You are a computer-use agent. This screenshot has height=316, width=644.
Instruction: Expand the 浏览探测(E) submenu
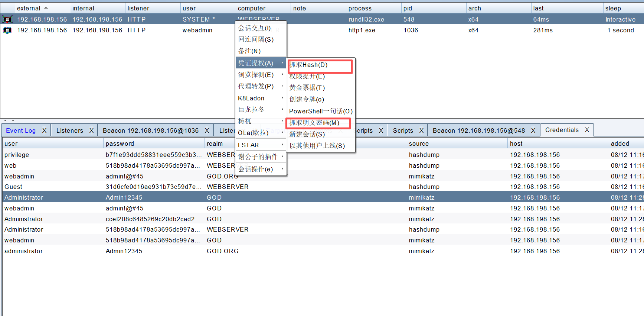pos(261,75)
